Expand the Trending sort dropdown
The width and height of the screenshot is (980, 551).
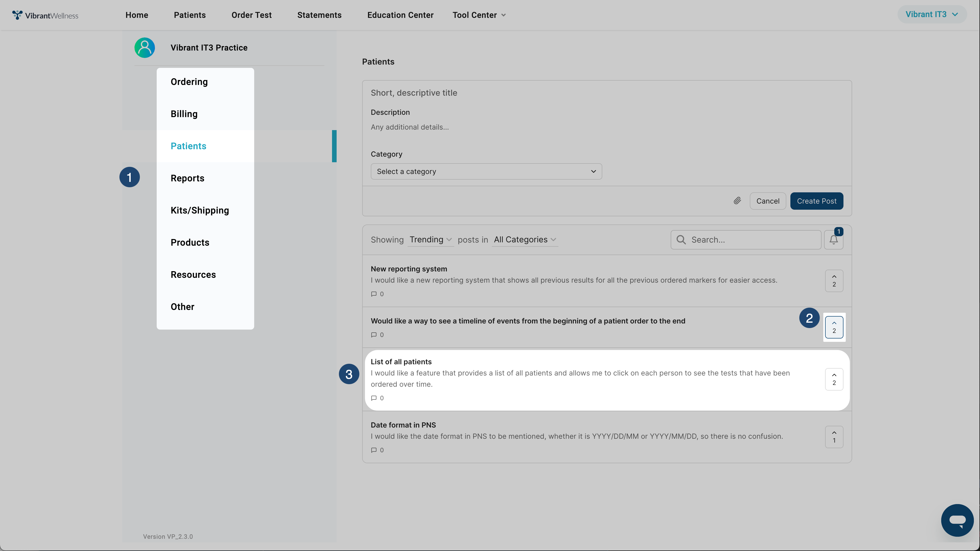coord(430,240)
